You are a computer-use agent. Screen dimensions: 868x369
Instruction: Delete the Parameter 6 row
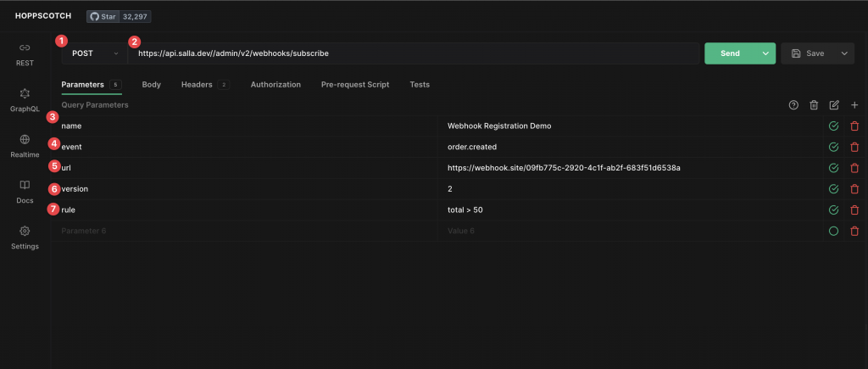854,231
